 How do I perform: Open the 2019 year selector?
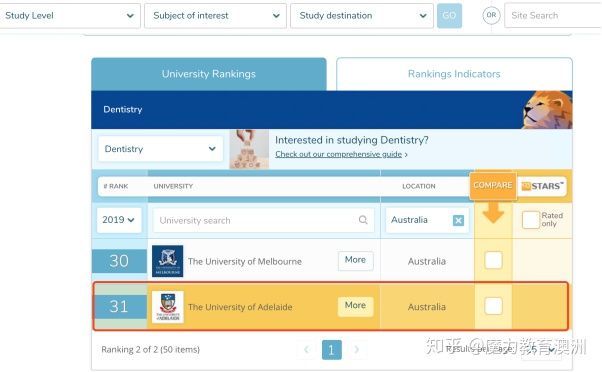pos(119,220)
